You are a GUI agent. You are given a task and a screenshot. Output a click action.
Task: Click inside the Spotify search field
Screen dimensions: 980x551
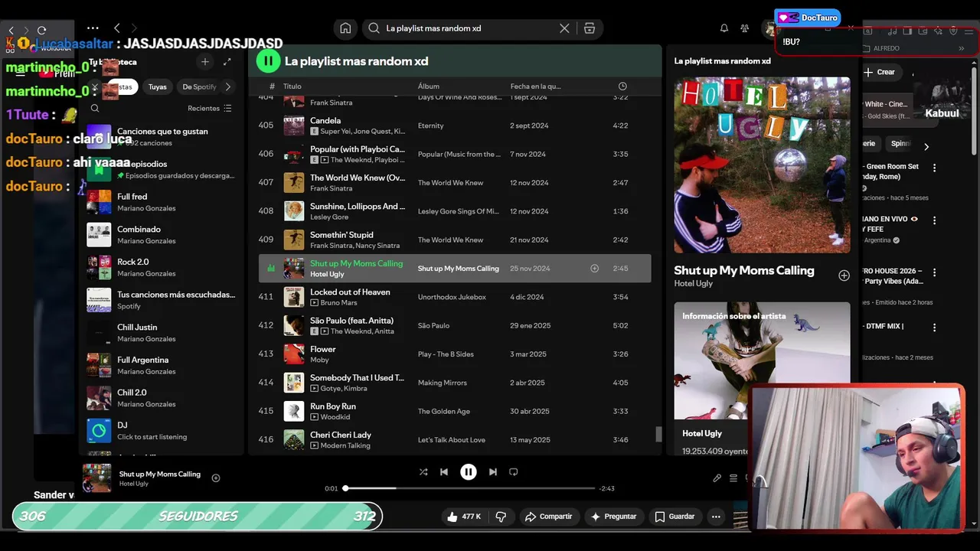point(469,28)
